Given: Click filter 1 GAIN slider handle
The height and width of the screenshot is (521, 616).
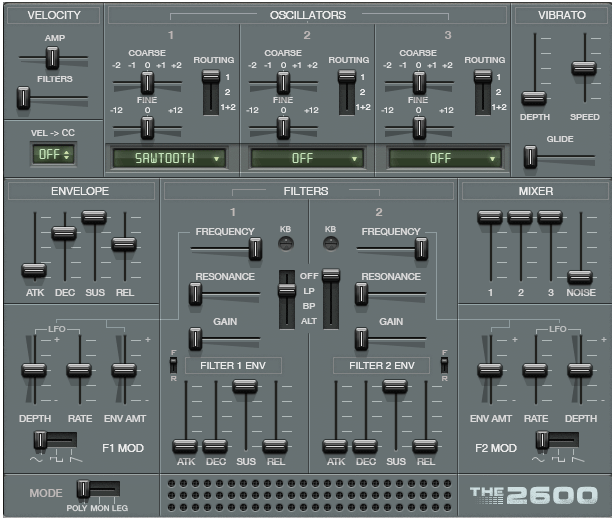Looking at the screenshot, I should pyautogui.click(x=195, y=339).
